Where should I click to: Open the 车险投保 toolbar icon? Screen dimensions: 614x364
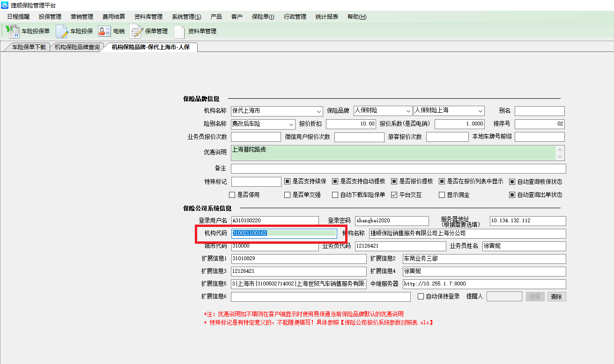62,31
